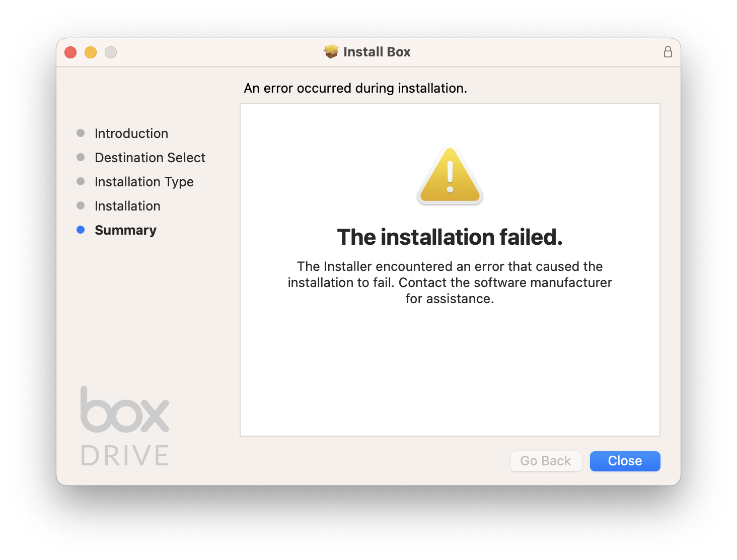Close the installer with the Close button
737x560 pixels.
625,461
